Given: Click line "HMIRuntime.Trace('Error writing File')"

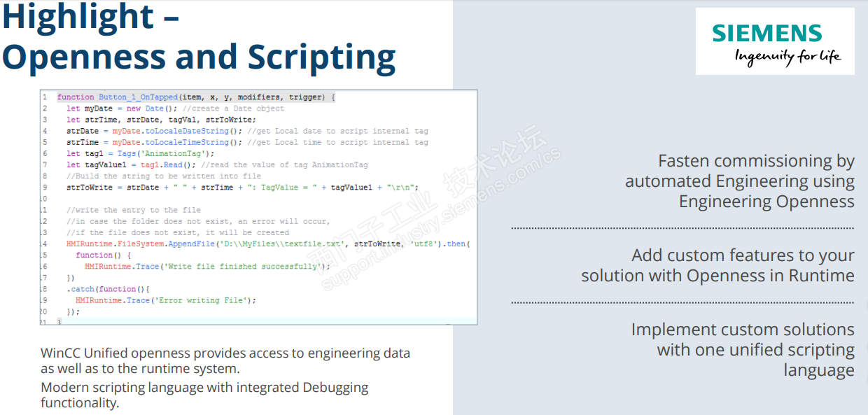Looking at the screenshot, I should pos(166,300).
